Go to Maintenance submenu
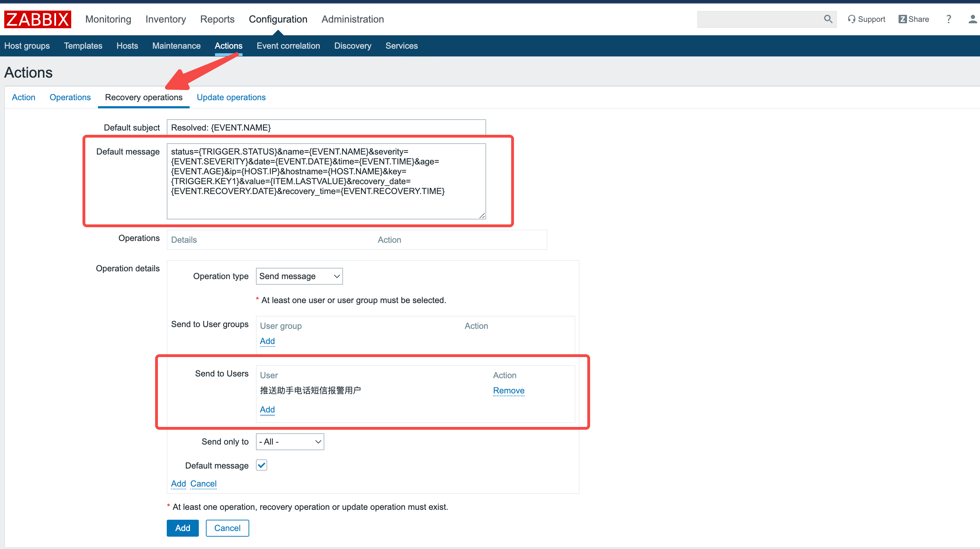The width and height of the screenshot is (980, 549). pyautogui.click(x=176, y=46)
